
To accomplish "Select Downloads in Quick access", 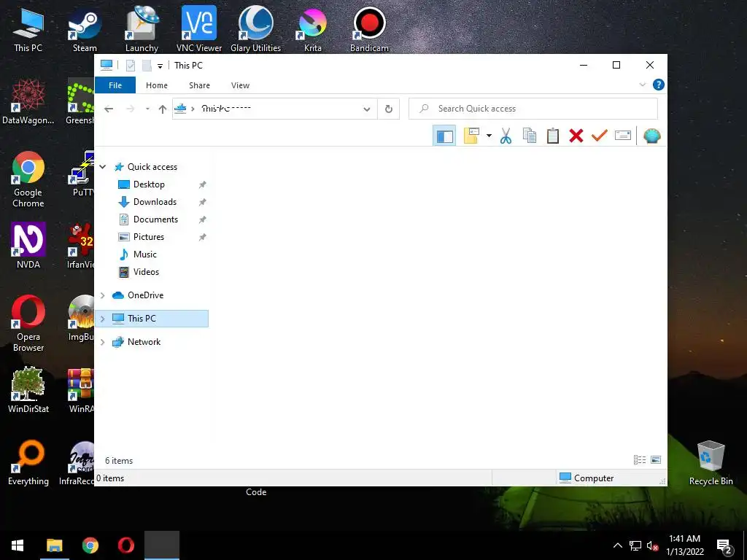I will pos(155,202).
